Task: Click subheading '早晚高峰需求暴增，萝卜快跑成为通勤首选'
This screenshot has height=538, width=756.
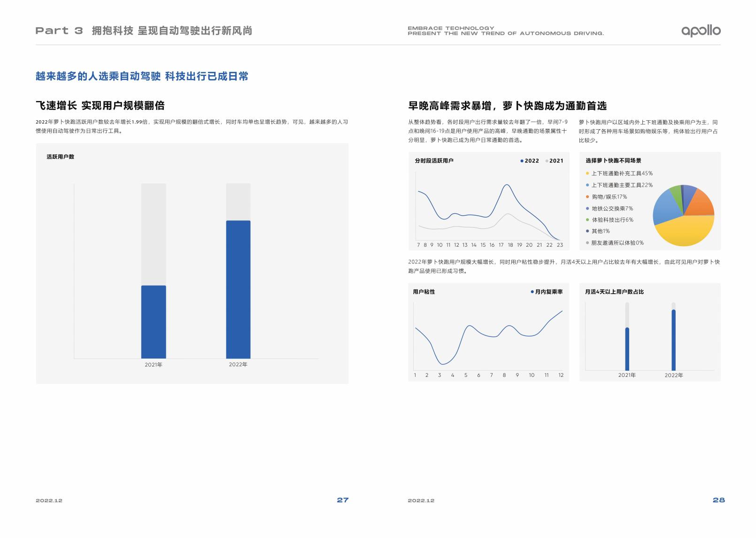Action: pyautogui.click(x=507, y=106)
